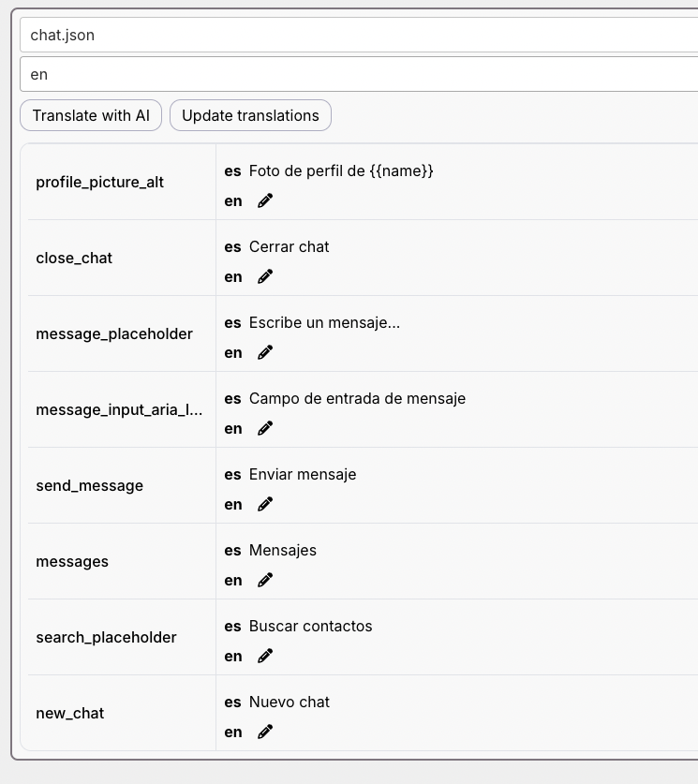Select the search_placeholder key label
This screenshot has height=784, width=698.
pyautogui.click(x=106, y=638)
